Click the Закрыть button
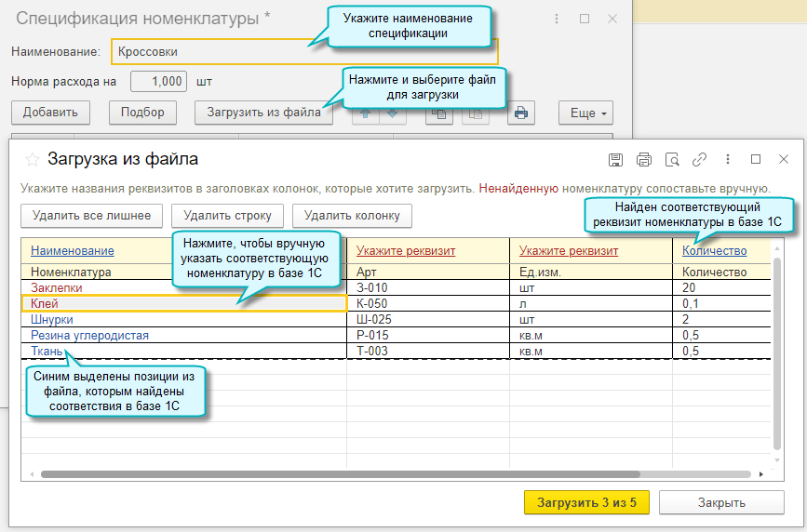The image size is (807, 532). coord(721,502)
